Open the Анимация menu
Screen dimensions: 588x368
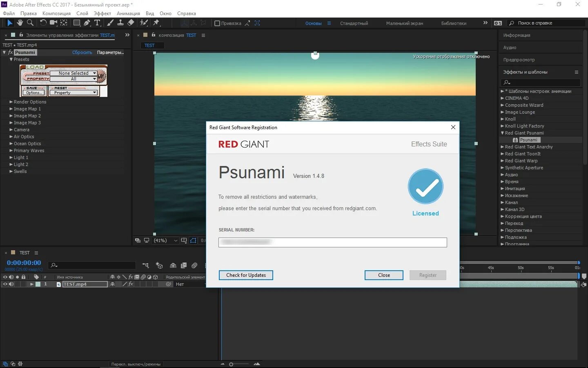point(128,13)
